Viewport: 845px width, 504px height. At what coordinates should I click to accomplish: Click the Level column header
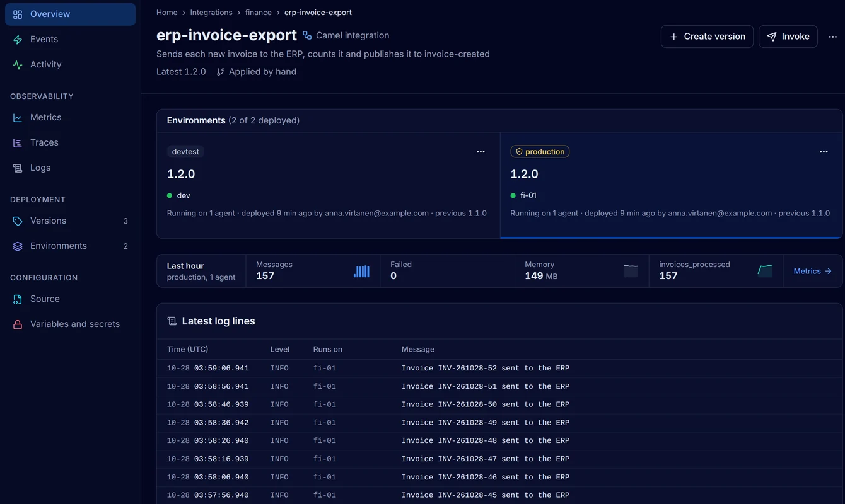[280, 349]
